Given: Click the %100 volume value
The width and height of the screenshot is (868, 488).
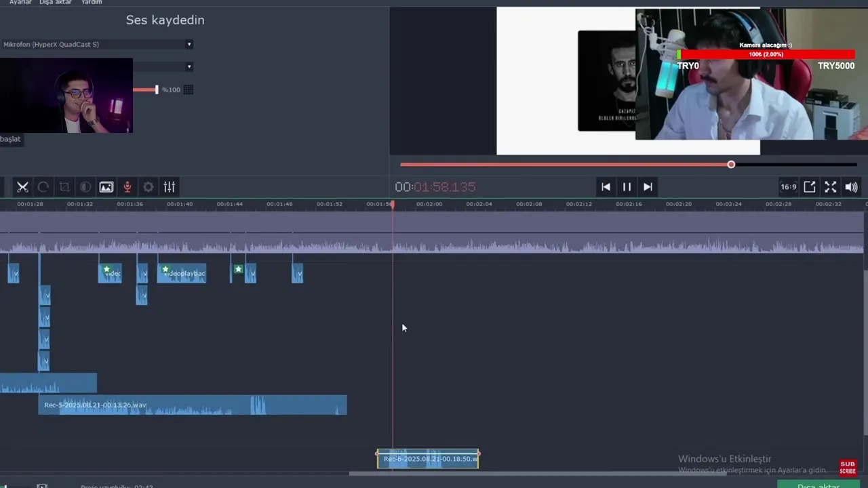Looking at the screenshot, I should pyautogui.click(x=171, y=89).
